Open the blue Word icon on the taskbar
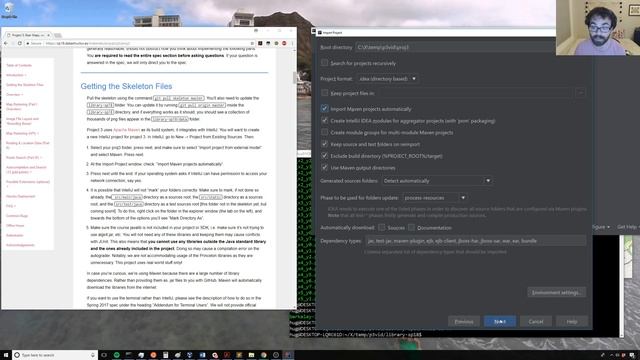Image resolution: width=640 pixels, height=360 pixels. coord(202,355)
